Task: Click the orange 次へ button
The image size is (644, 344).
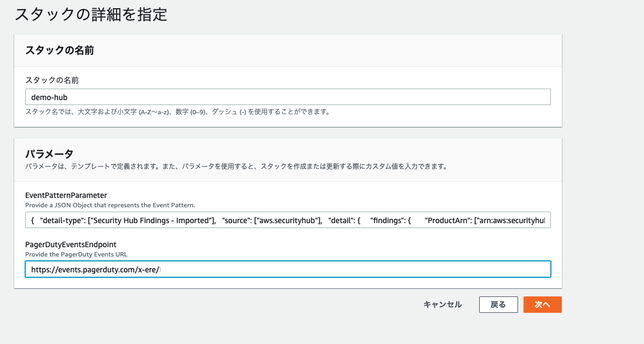Action: tap(542, 305)
